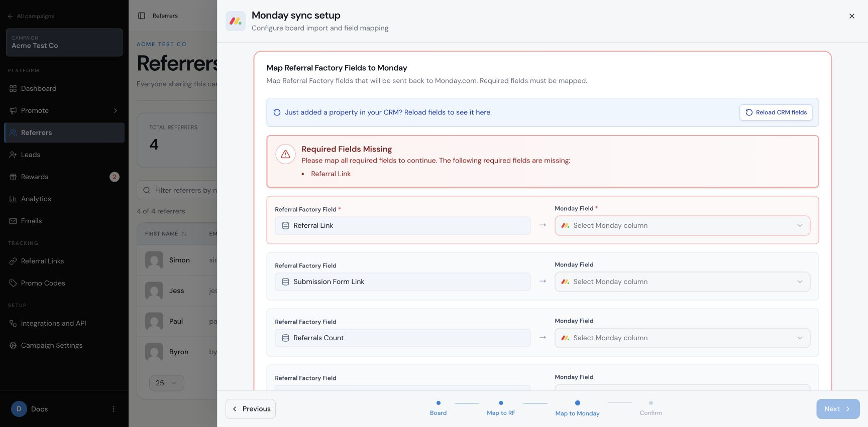Open Analytics in the sidebar
Viewport: 868px width, 427px height.
click(x=64, y=199)
